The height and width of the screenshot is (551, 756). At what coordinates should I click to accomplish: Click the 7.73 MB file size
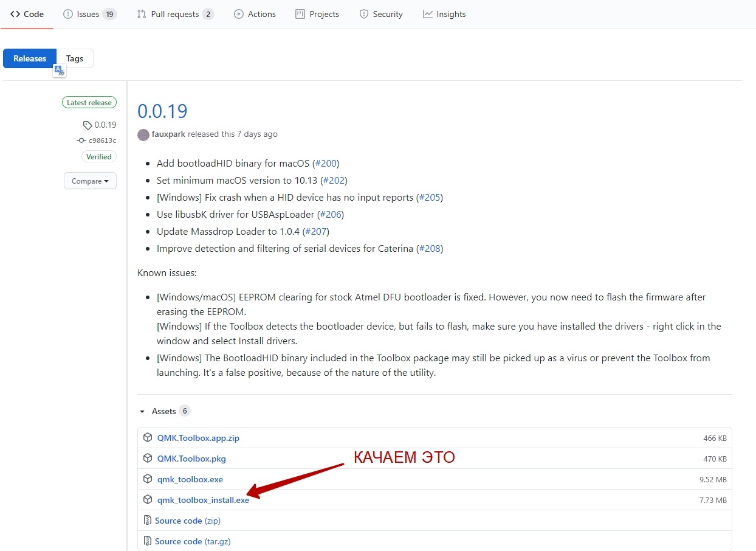pos(713,501)
